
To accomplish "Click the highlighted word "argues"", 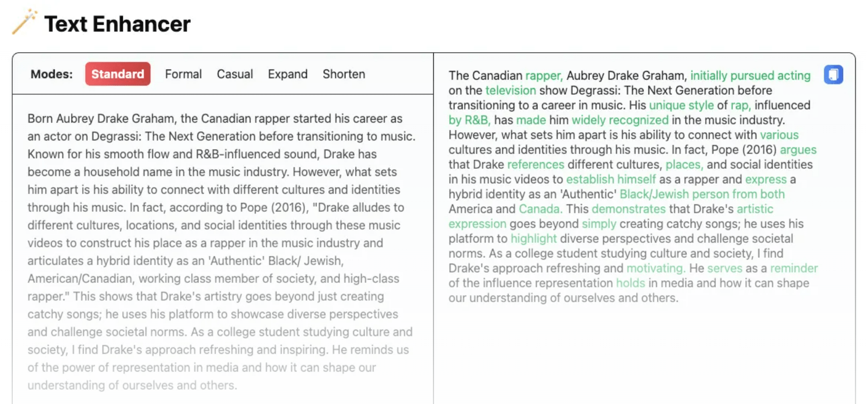I will [x=798, y=150].
